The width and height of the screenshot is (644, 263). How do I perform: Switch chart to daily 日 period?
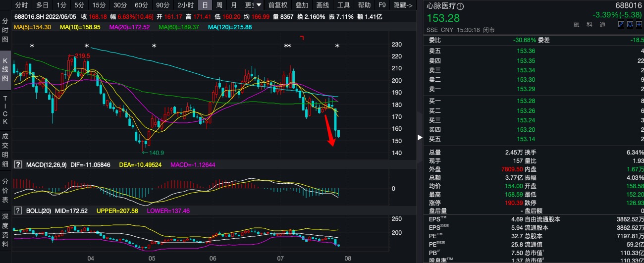click(205, 5)
